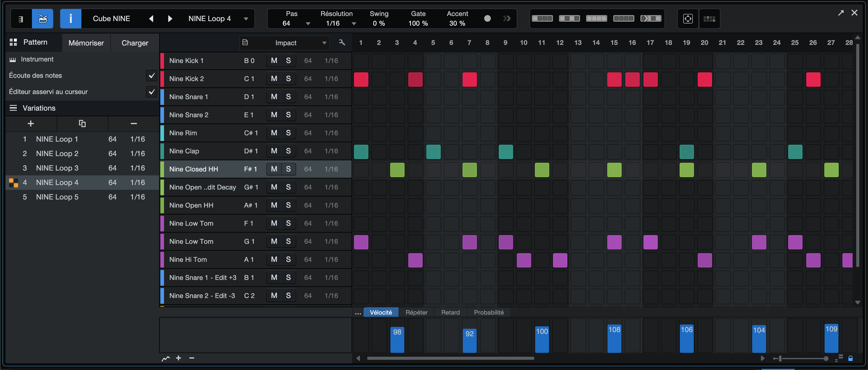Click the horizontal step scrollbar

point(450,358)
